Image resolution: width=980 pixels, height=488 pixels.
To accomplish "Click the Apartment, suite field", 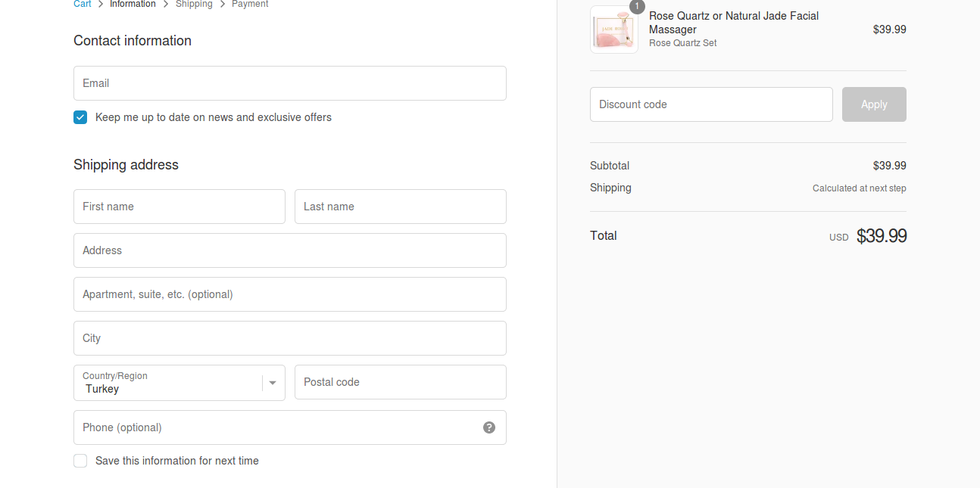I will (290, 294).
